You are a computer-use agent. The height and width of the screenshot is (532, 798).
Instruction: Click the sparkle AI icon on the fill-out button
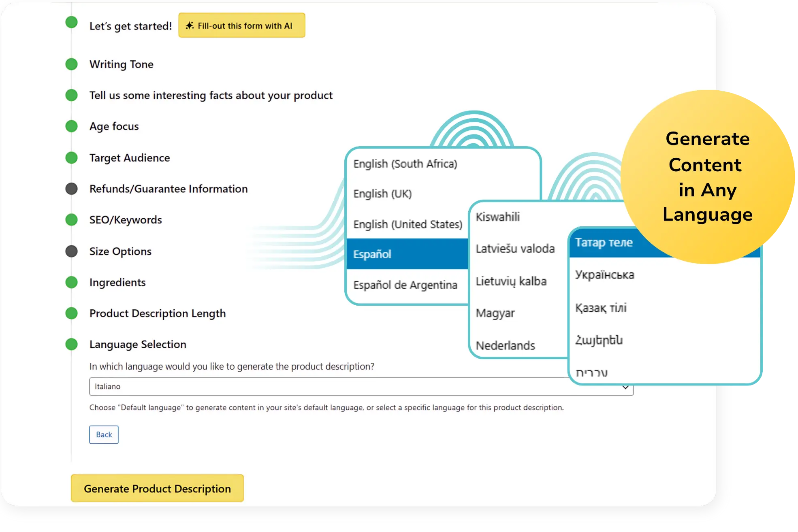[189, 26]
